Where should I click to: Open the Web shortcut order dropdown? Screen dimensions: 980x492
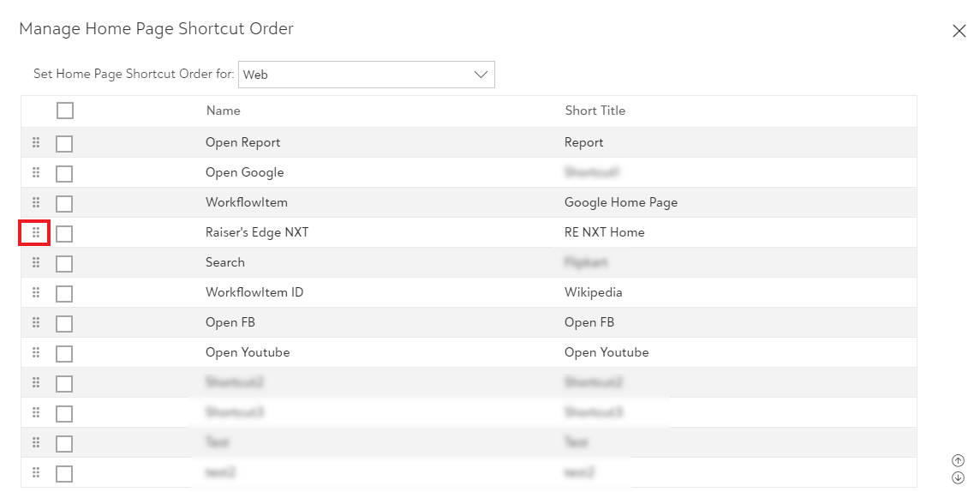point(367,75)
